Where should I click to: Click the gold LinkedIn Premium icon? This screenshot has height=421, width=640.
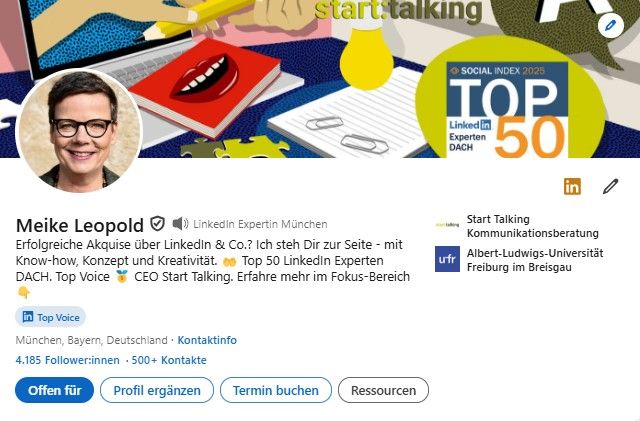(572, 186)
